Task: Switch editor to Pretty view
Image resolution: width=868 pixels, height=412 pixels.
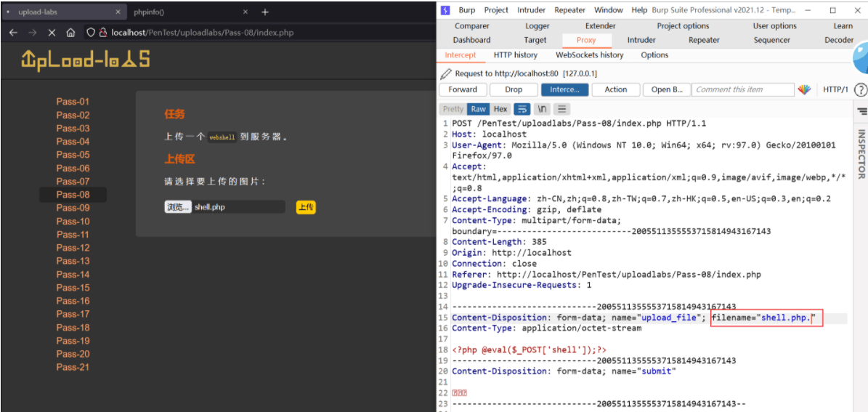Action: (453, 109)
